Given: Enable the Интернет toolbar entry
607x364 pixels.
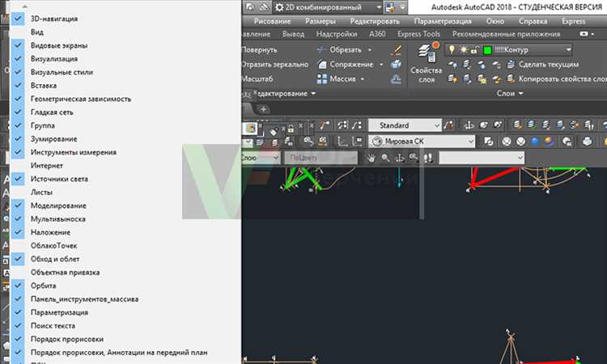Looking at the screenshot, I should click(18, 166).
